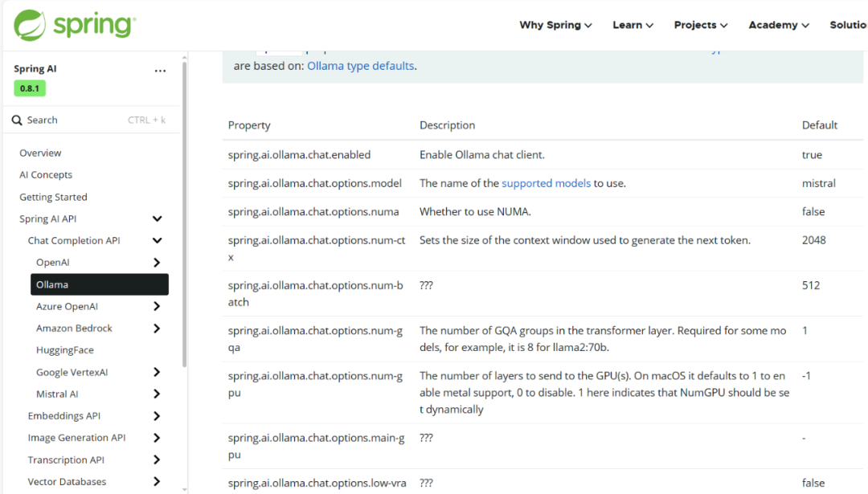The image size is (868, 494).
Task: Click the Description column header
Action: 448,125
